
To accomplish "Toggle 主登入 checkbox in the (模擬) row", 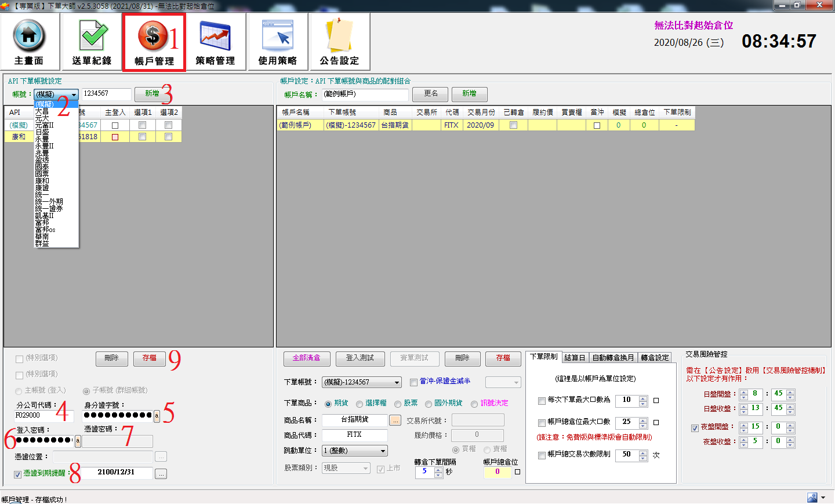I will pyautogui.click(x=115, y=125).
